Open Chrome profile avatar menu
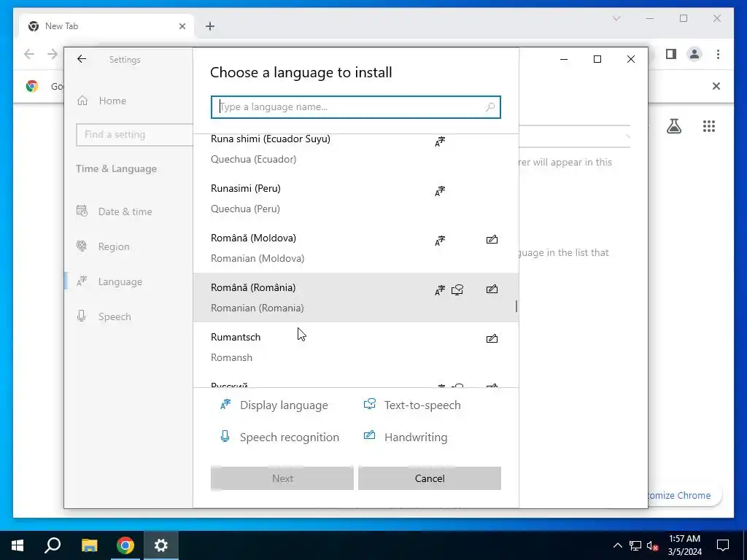The width and height of the screenshot is (747, 560). (x=694, y=54)
